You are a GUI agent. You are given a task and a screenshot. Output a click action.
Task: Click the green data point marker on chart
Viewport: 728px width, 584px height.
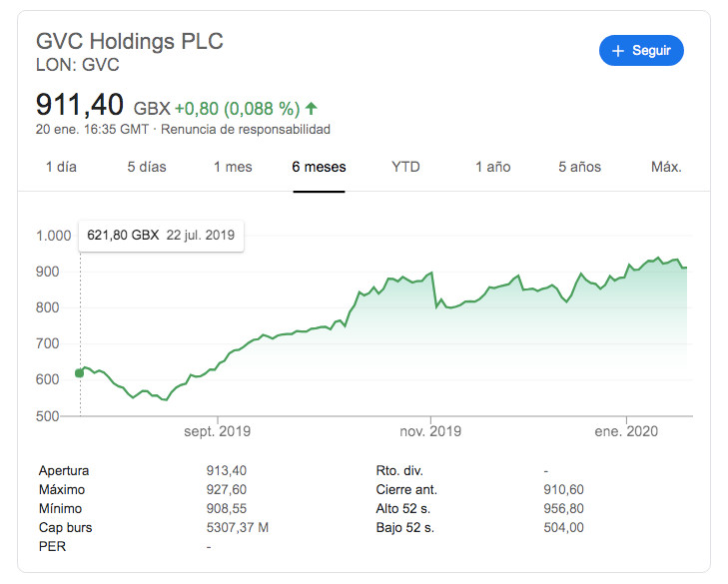pyautogui.click(x=80, y=372)
